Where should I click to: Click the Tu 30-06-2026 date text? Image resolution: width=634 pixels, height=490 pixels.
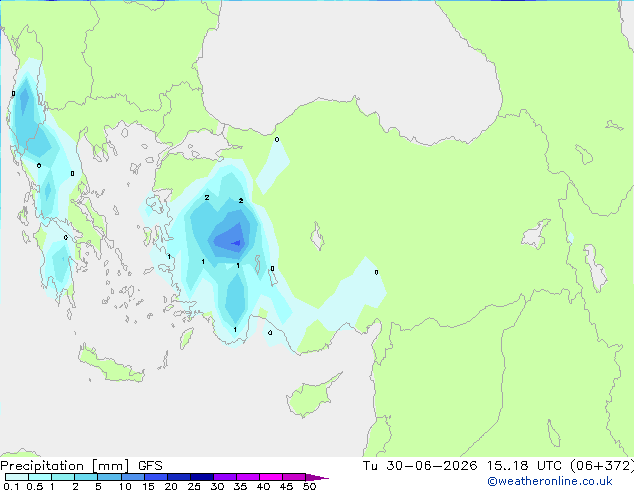tap(420, 466)
